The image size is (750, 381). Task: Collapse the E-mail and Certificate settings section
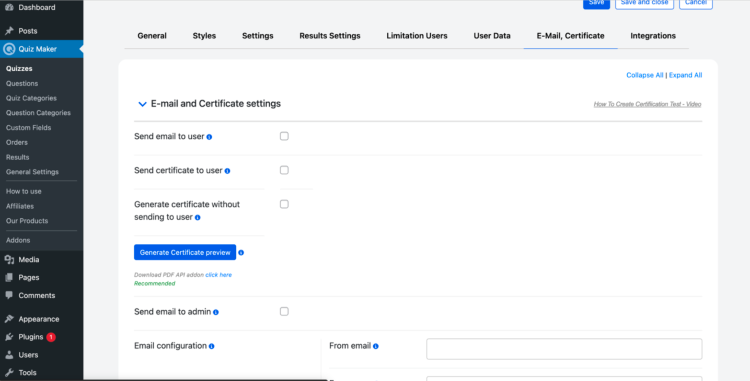click(x=142, y=104)
